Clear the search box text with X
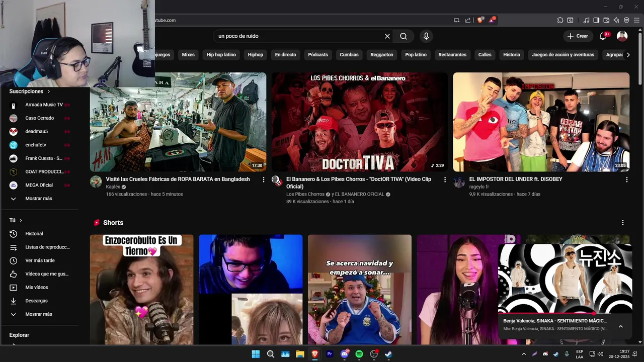 [387, 36]
